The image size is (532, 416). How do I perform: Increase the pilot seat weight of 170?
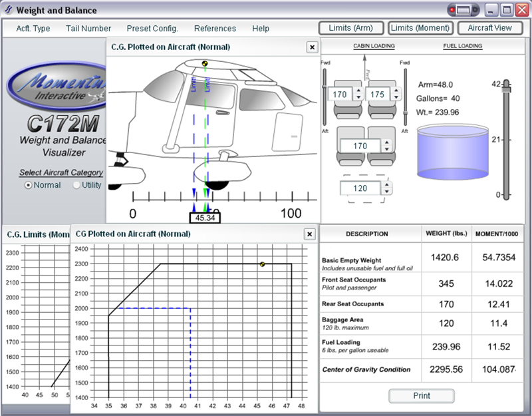click(358, 91)
